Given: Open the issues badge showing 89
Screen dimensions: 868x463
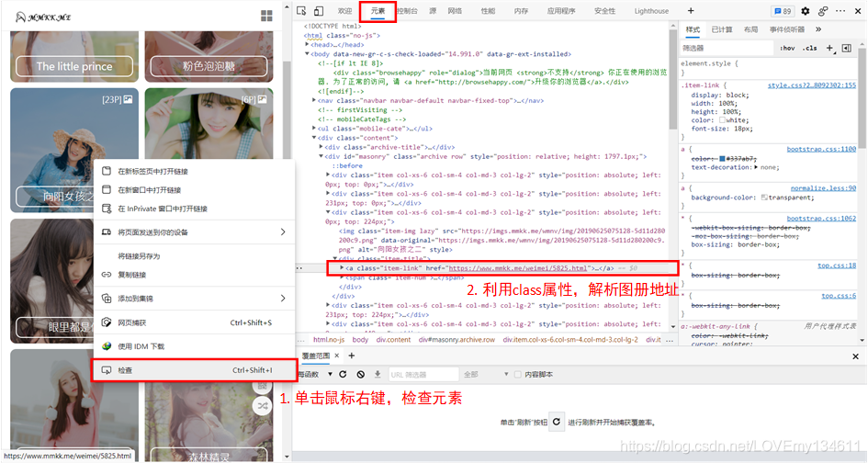Looking at the screenshot, I should point(783,11).
